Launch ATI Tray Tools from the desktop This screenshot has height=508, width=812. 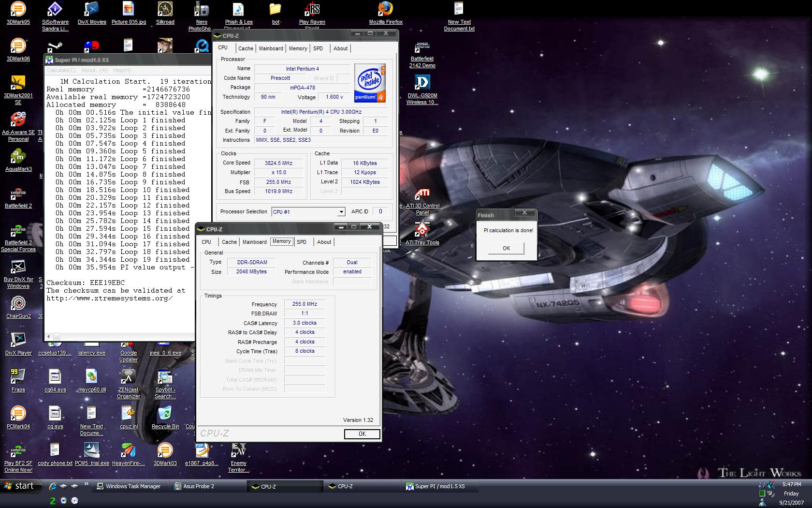(x=422, y=234)
